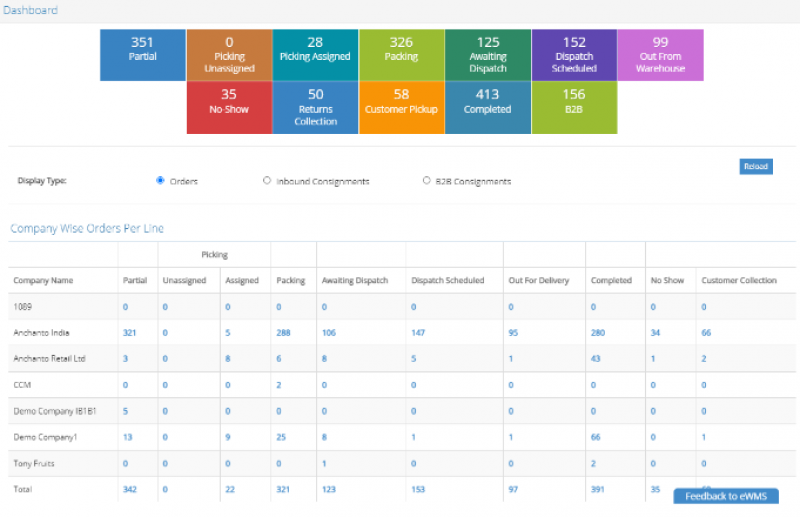The height and width of the screenshot is (517, 800).
Task: Open the 50 Returns Collection tile
Action: click(315, 108)
